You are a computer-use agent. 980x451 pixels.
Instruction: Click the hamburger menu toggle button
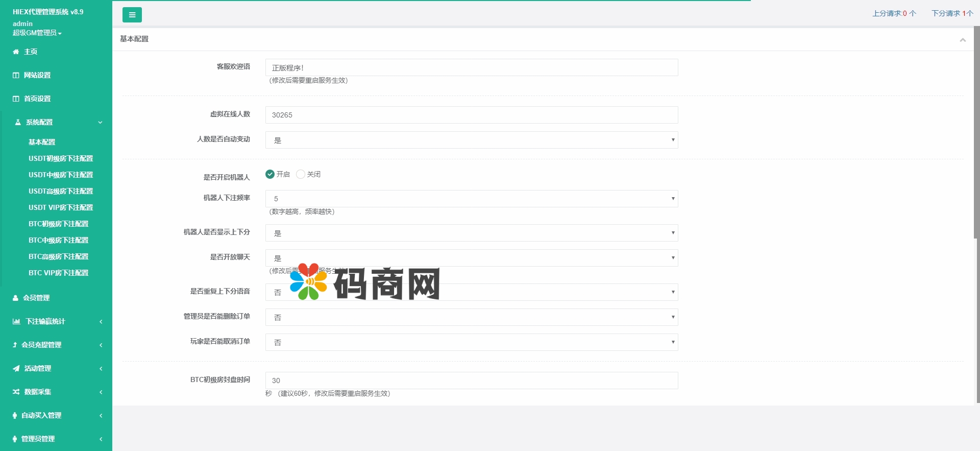(132, 15)
